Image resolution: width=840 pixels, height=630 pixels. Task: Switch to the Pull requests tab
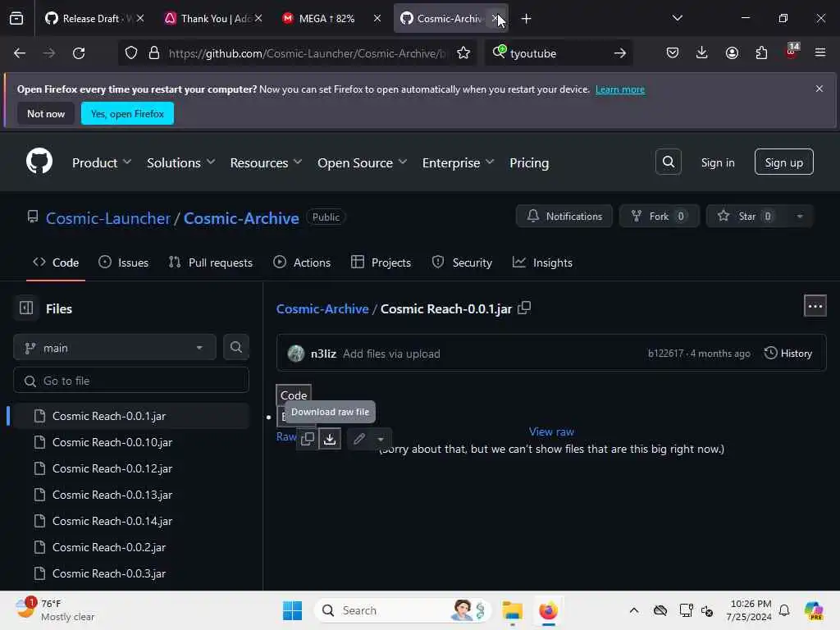coord(211,262)
